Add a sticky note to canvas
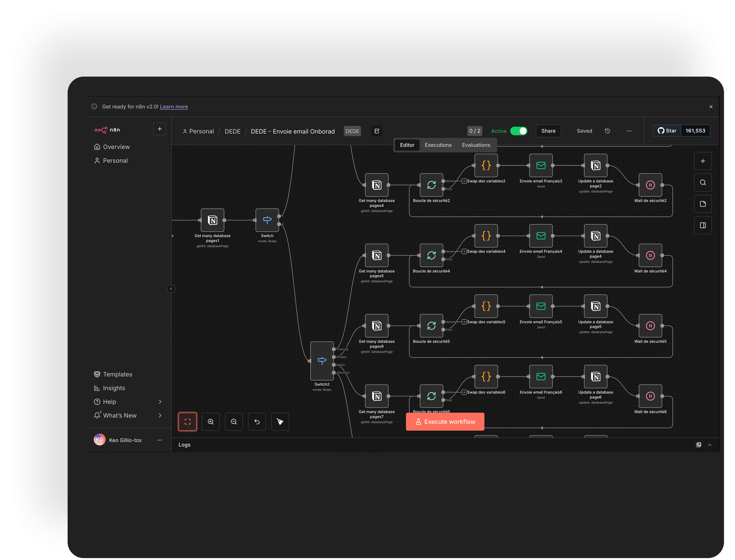735x560 pixels. (x=702, y=204)
